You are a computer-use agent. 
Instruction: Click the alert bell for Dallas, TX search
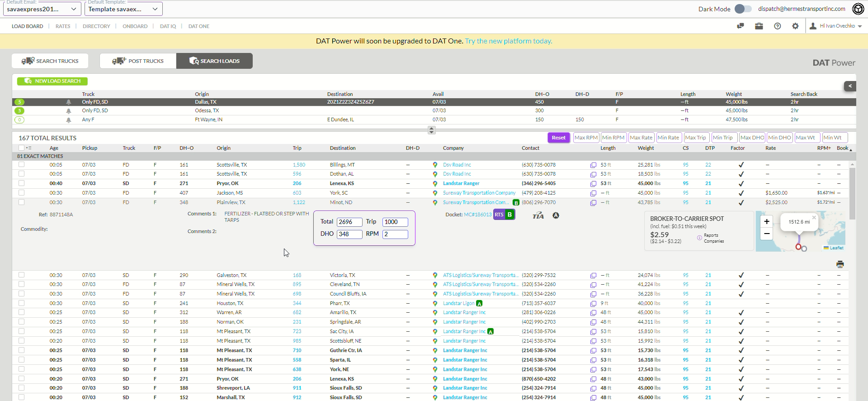pos(69,102)
